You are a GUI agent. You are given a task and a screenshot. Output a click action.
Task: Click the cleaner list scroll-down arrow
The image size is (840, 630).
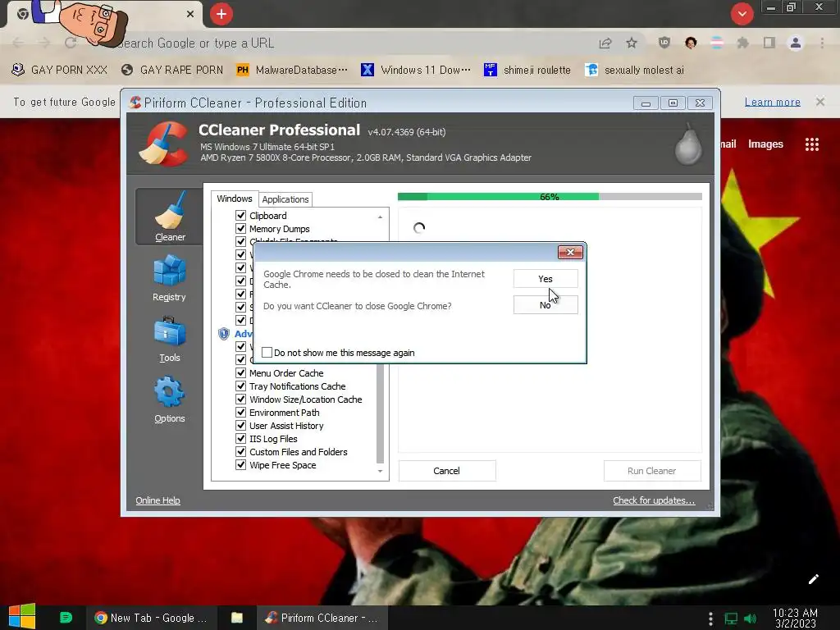pyautogui.click(x=380, y=472)
